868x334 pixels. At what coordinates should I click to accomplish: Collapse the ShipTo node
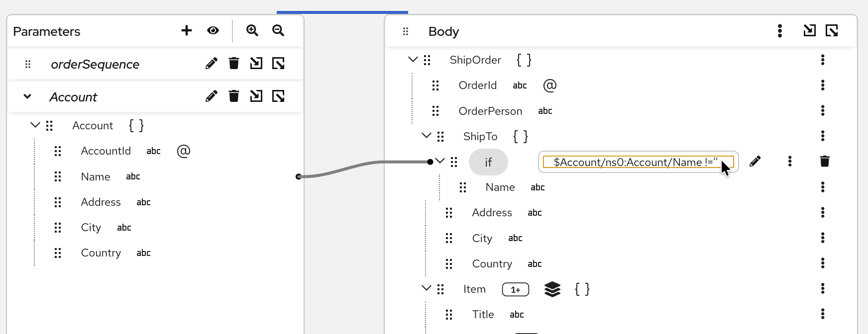pyautogui.click(x=426, y=136)
